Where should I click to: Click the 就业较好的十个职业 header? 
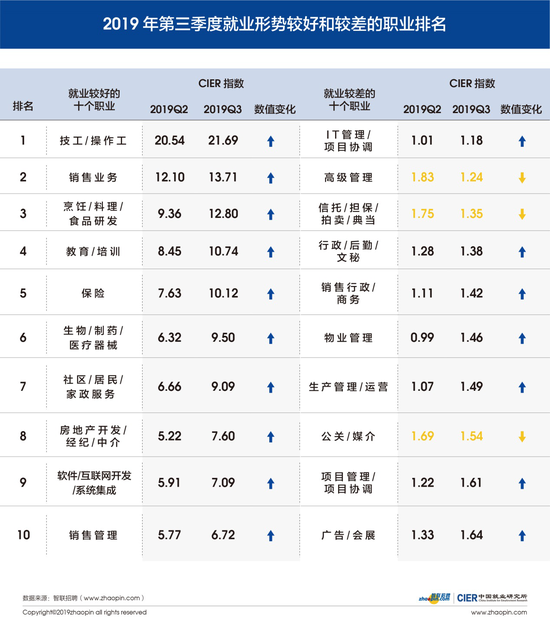pos(94,100)
